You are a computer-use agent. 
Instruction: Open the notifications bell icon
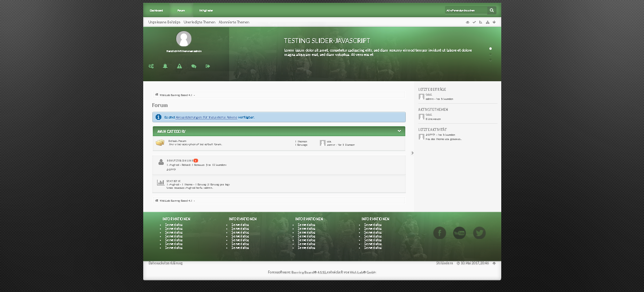click(165, 66)
